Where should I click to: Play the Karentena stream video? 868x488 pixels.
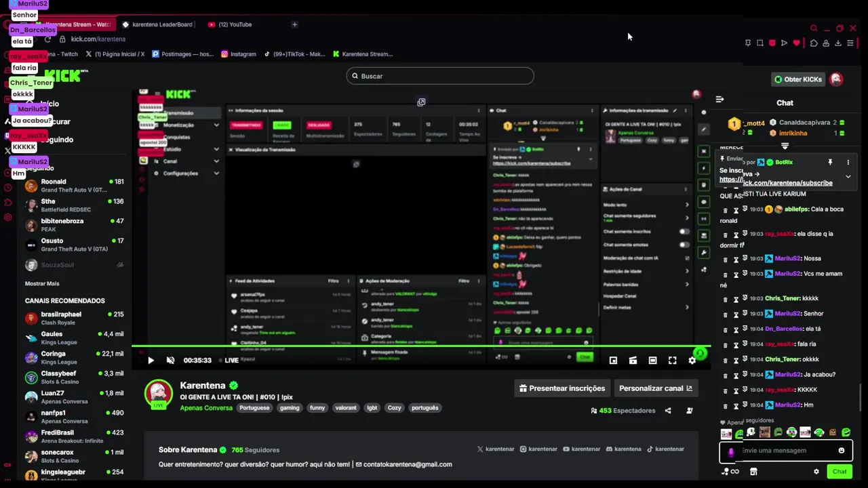point(151,361)
